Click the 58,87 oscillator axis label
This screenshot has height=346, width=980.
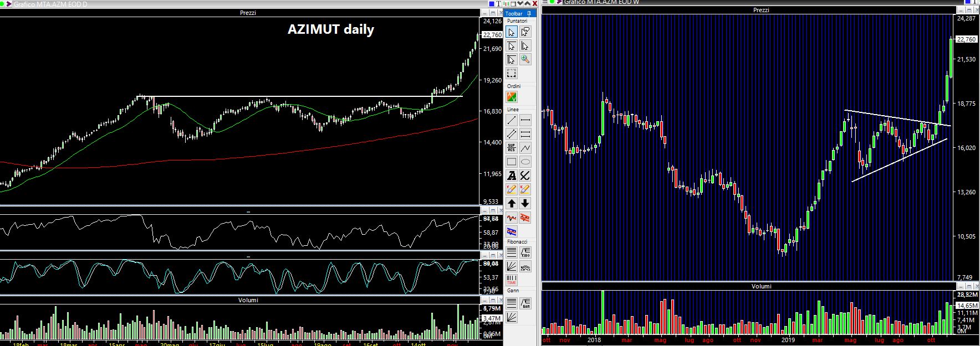pos(491,233)
